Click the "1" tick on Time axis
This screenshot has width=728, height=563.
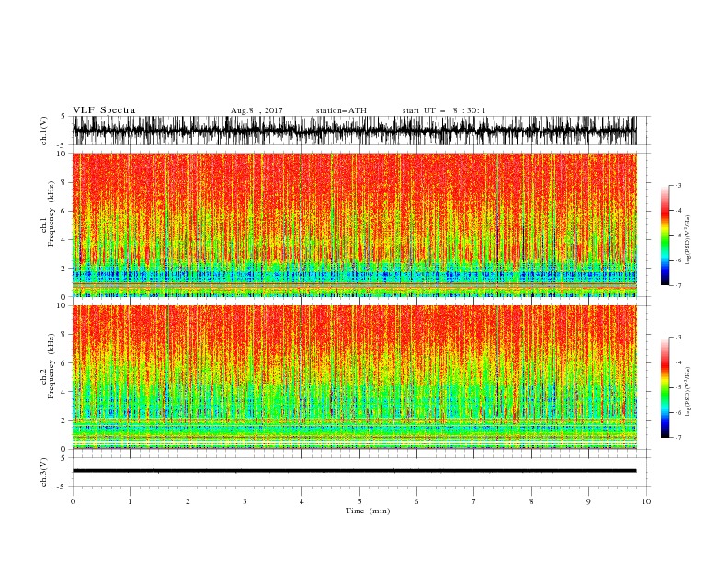[x=130, y=501]
